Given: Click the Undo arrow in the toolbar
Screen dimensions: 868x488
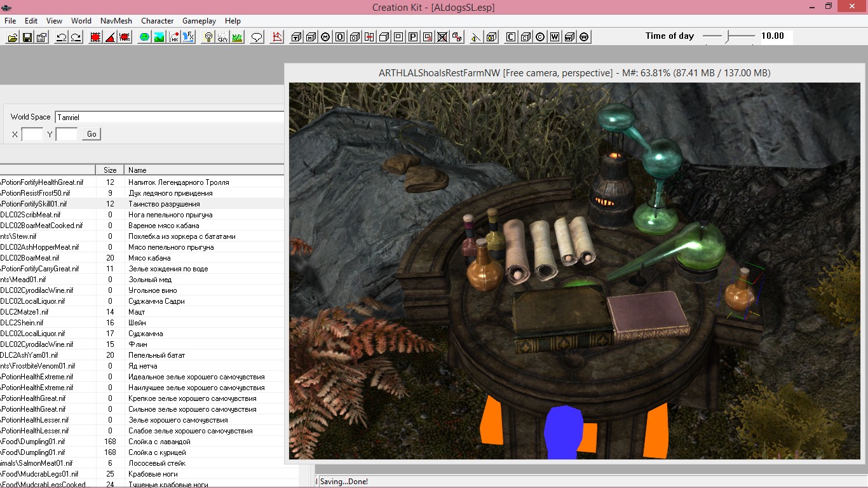Looking at the screenshot, I should (62, 37).
